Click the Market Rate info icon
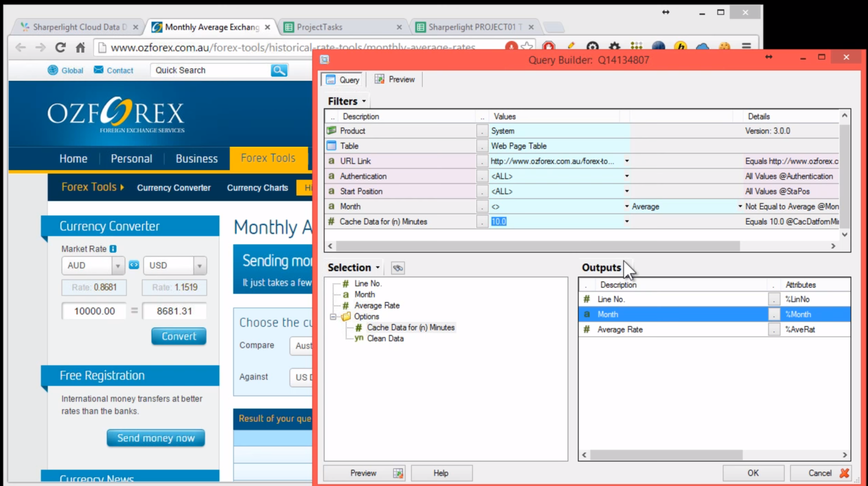The image size is (868, 486). 113,249
